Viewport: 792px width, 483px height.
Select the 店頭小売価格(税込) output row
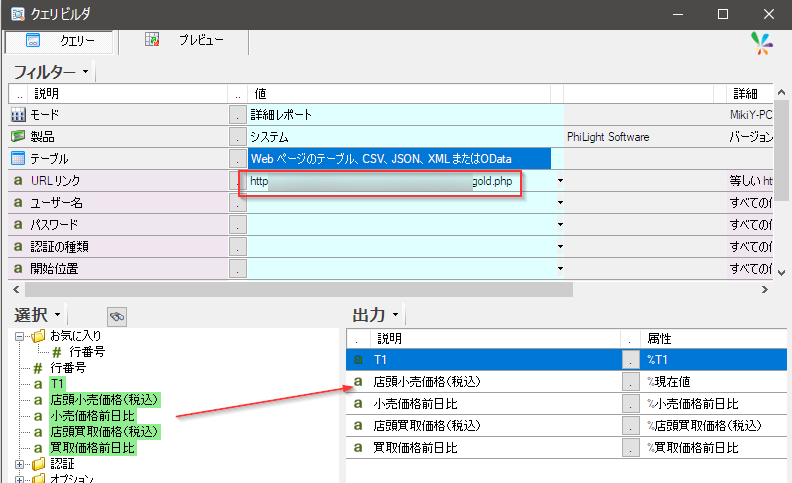[566, 381]
